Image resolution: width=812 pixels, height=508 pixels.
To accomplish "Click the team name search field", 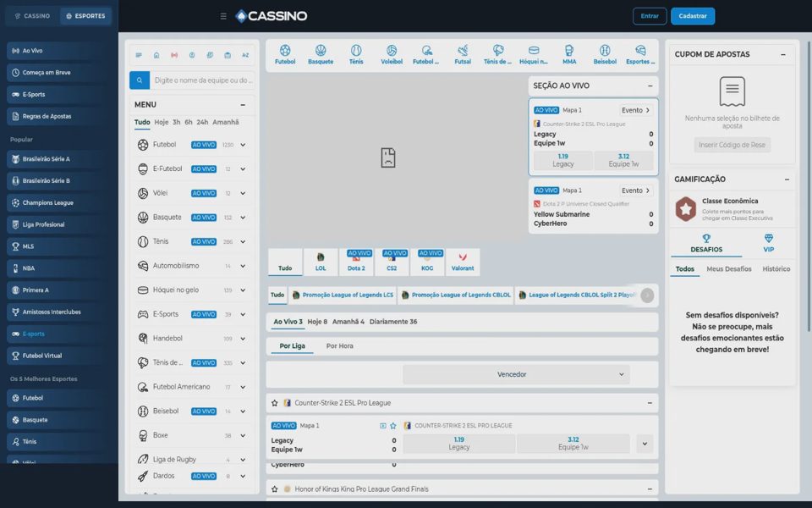I will [202, 80].
